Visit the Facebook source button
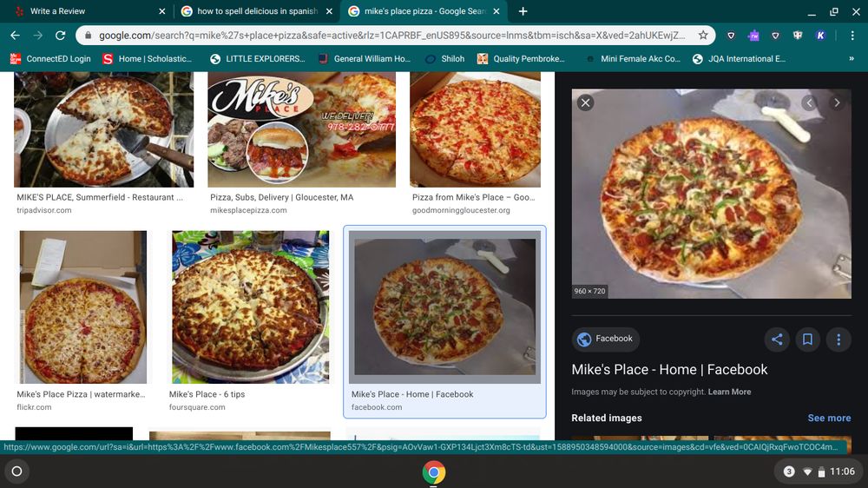This screenshot has height=488, width=868. (x=605, y=339)
